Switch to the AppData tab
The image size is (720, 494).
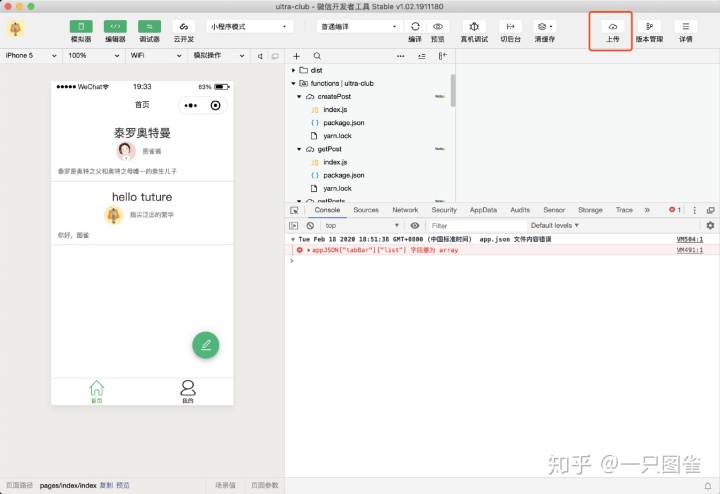pyautogui.click(x=483, y=210)
